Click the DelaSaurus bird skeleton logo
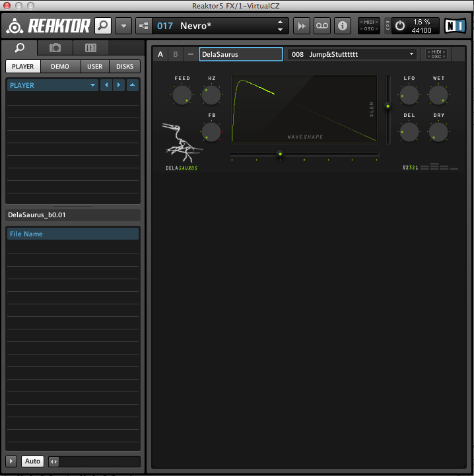The image size is (474, 476). 182,143
